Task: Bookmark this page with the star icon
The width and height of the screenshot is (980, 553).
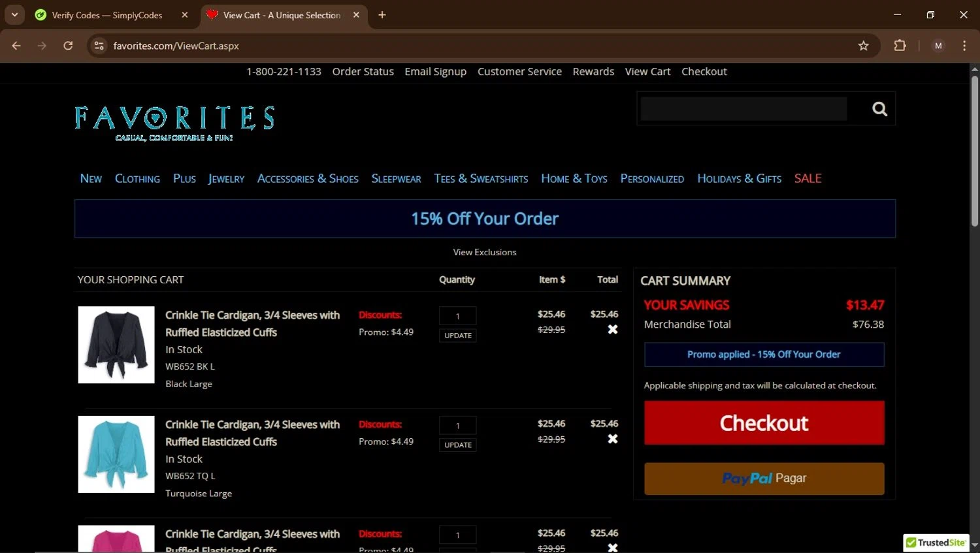Action: click(864, 46)
